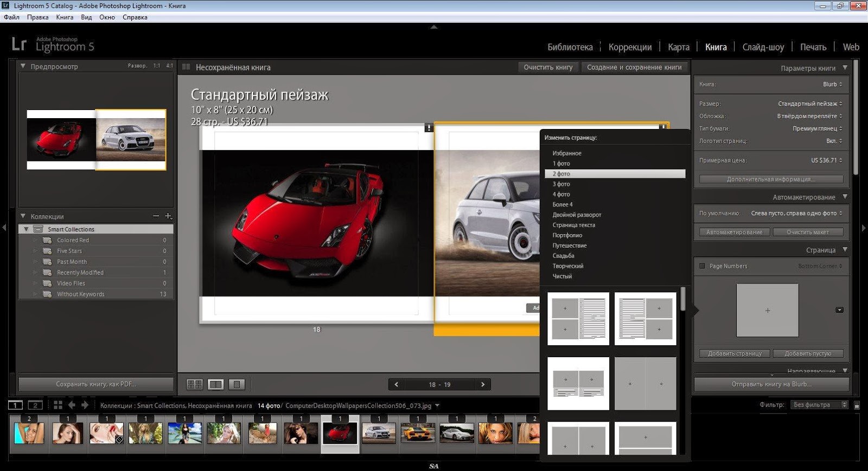
Task: Hide left panel group arrow
Action: click(x=4, y=228)
